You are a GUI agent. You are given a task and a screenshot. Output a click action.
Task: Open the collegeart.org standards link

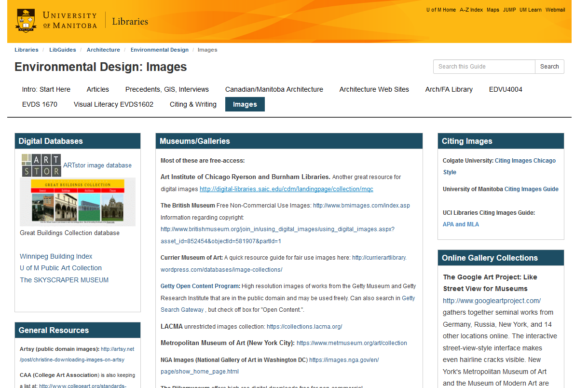82,386
